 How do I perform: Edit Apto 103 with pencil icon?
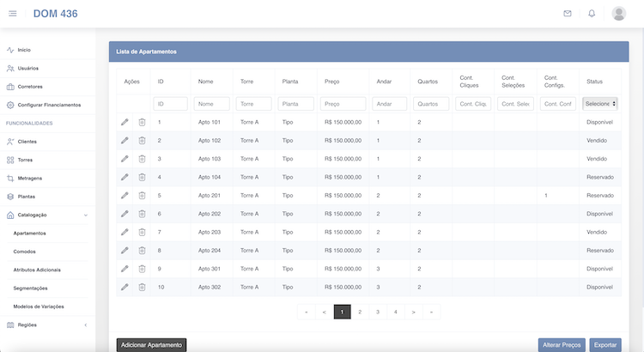pyautogui.click(x=125, y=159)
